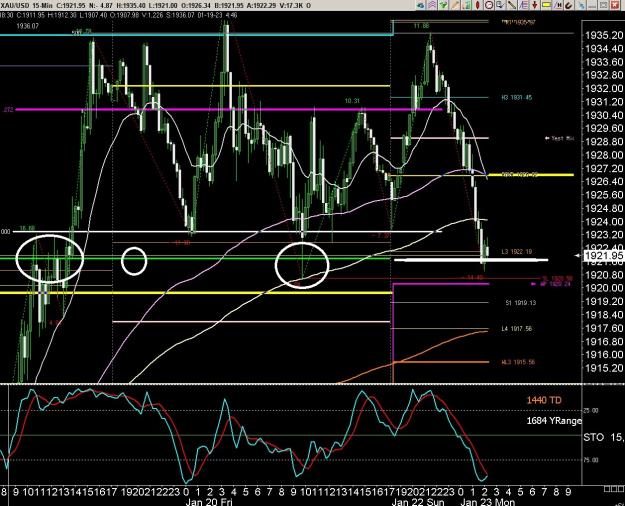The width and height of the screenshot is (625, 506).
Task: Click the 1936.07 label at chart top-left
Action: (x=28, y=26)
